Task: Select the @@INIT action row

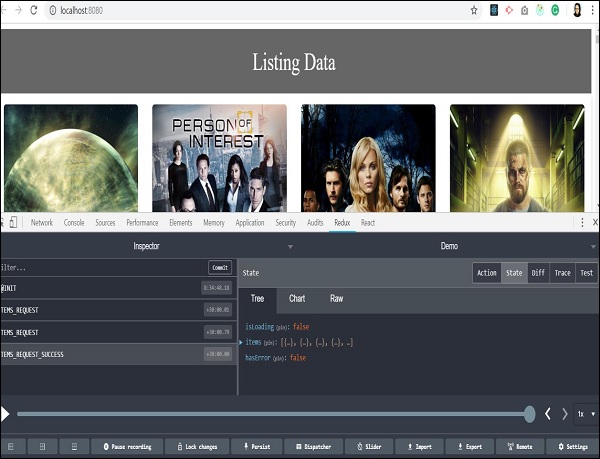Action: coord(119,288)
